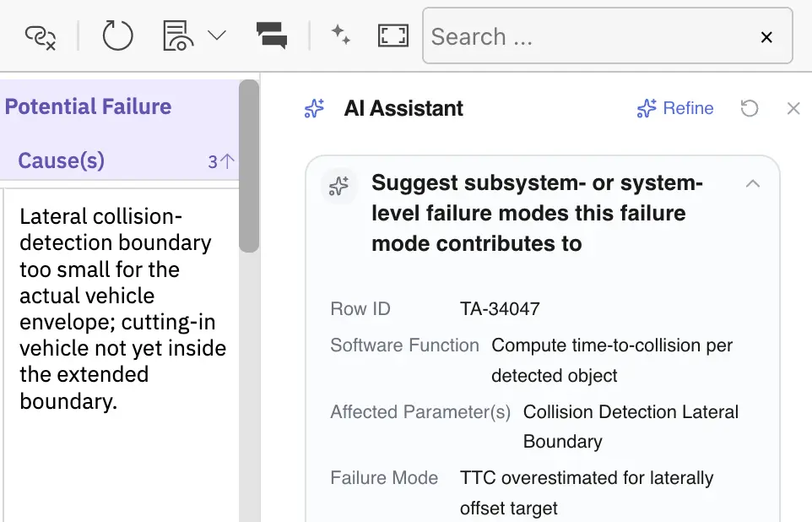The height and width of the screenshot is (522, 812).
Task: Close the AI Assistant panel
Action: pos(793,108)
